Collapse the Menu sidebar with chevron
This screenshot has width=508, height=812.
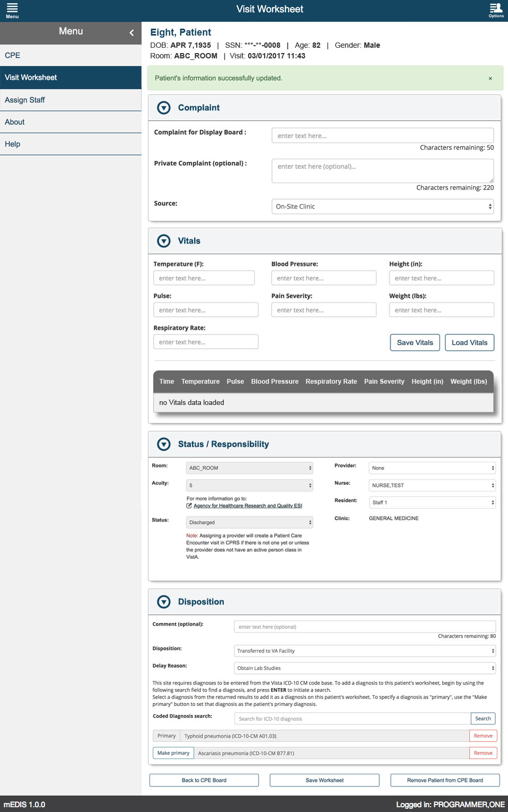pos(132,33)
